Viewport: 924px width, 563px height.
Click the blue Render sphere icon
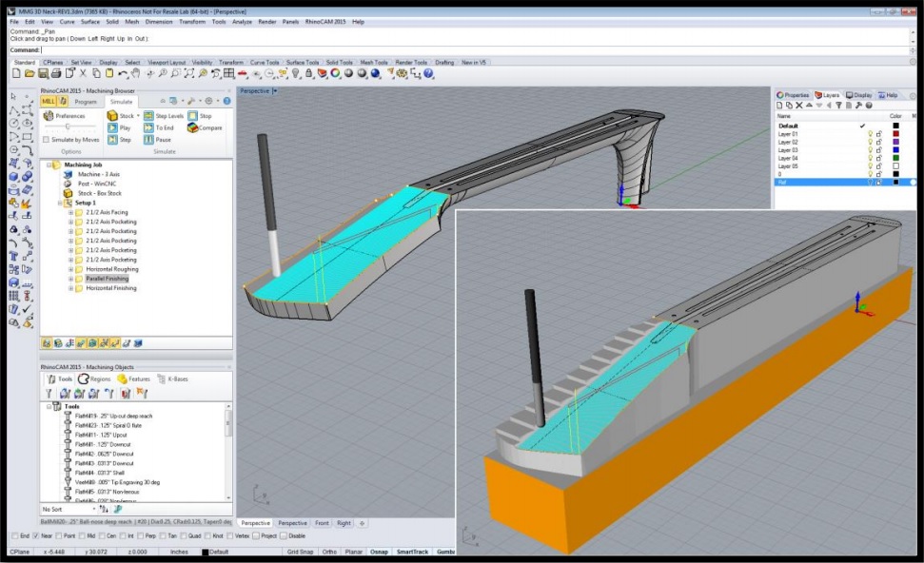[x=375, y=73]
